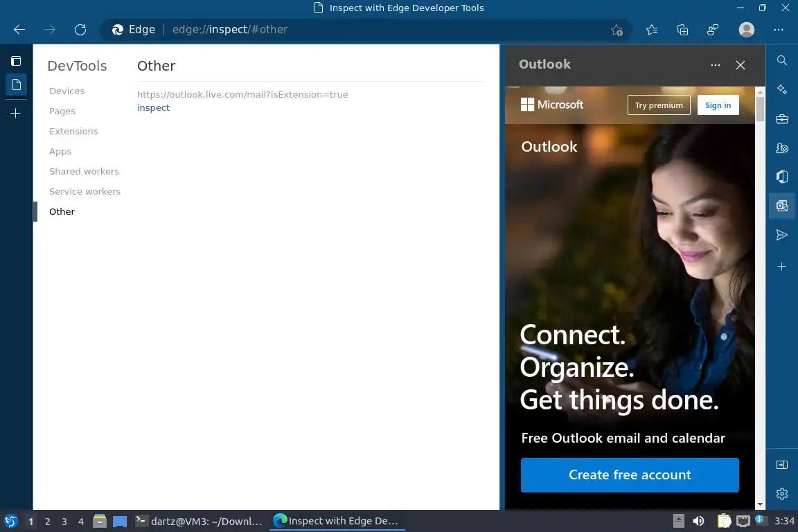Go back with the browser back arrow
Screen dimensions: 798x532
pyautogui.click(x=19, y=30)
